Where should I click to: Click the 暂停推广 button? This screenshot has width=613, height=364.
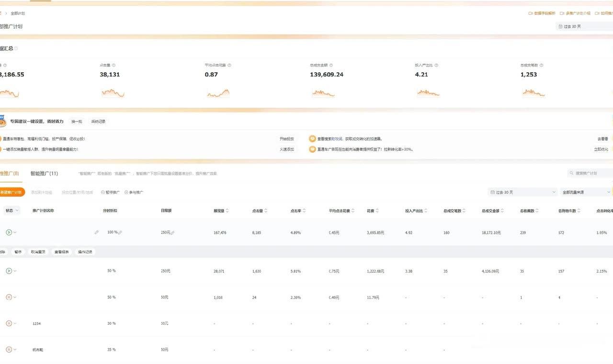point(110,192)
